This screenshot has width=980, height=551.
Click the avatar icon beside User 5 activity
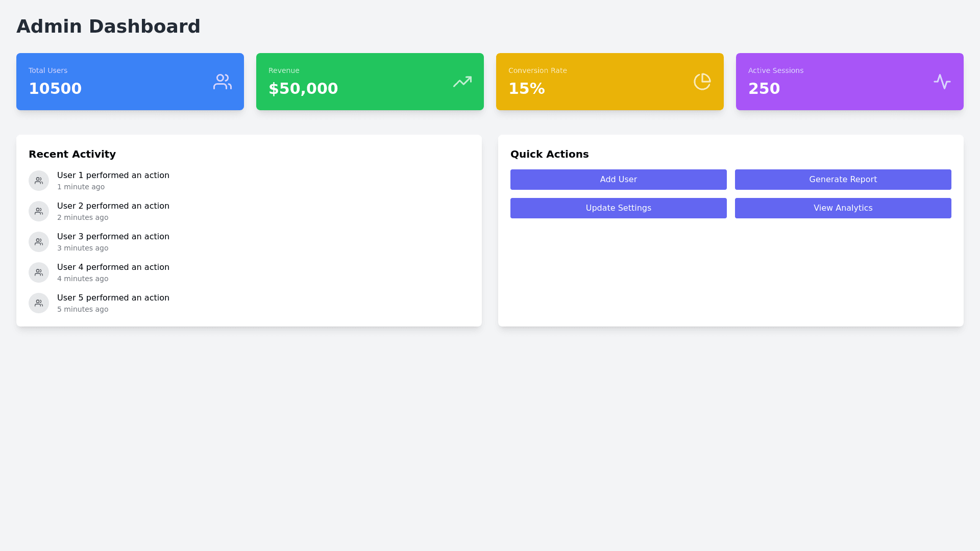point(39,303)
